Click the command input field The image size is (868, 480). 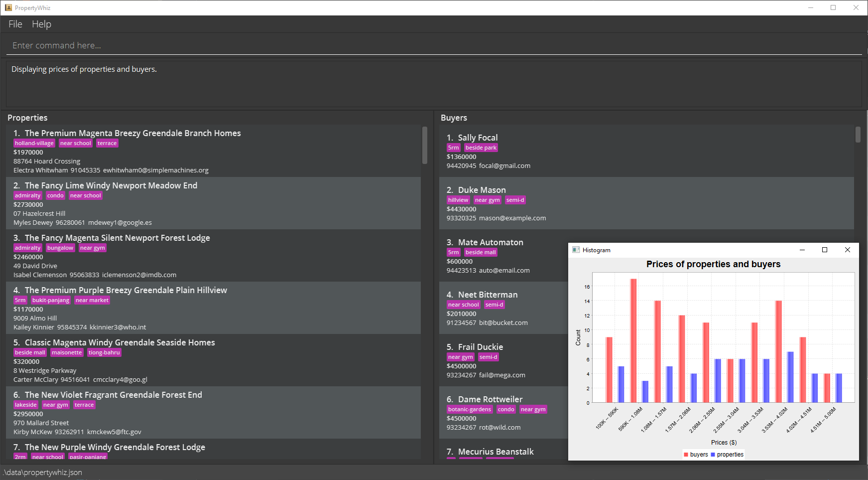click(434, 45)
